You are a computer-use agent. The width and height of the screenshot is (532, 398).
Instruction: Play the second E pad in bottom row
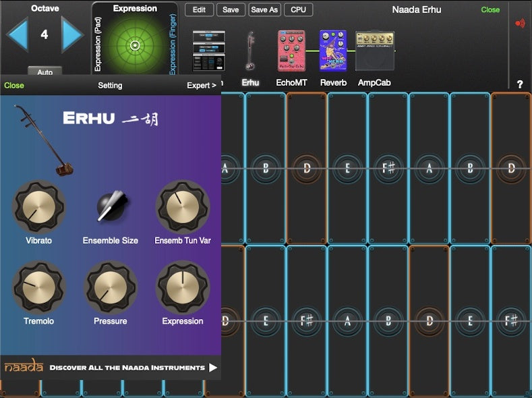(x=470, y=320)
